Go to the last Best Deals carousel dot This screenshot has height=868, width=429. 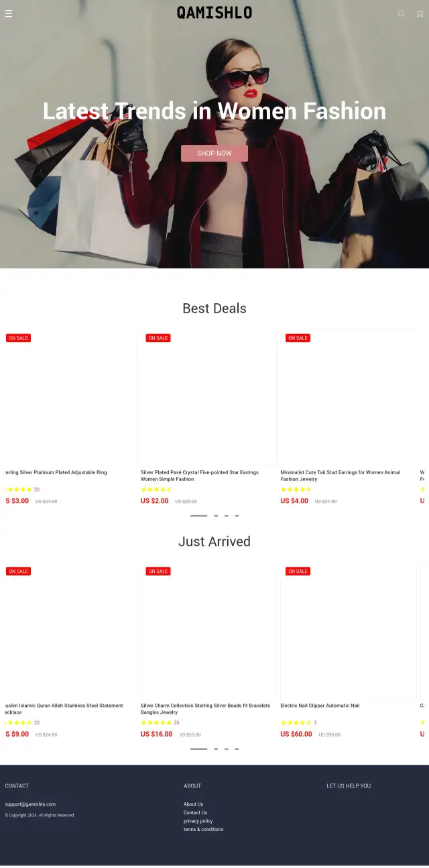(237, 516)
